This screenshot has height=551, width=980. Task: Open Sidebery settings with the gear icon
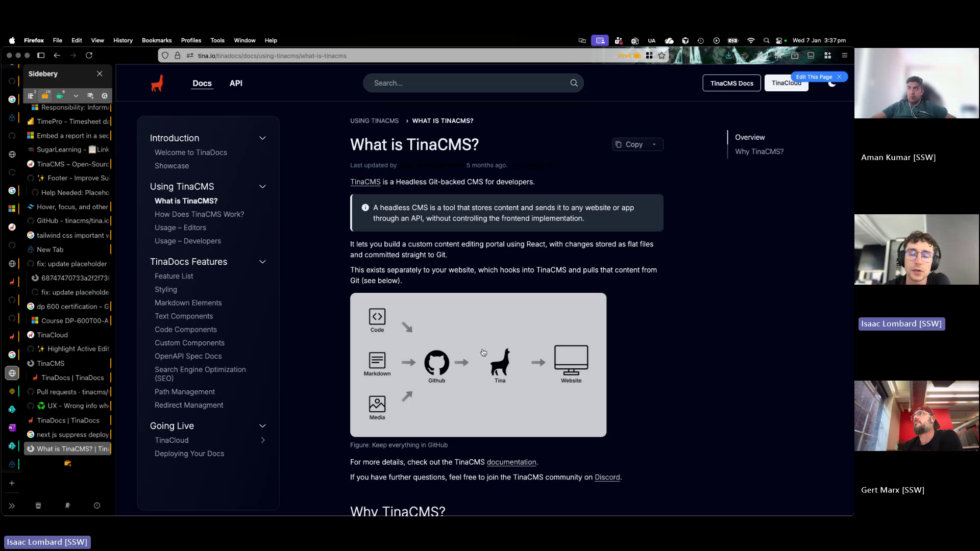[x=105, y=96]
